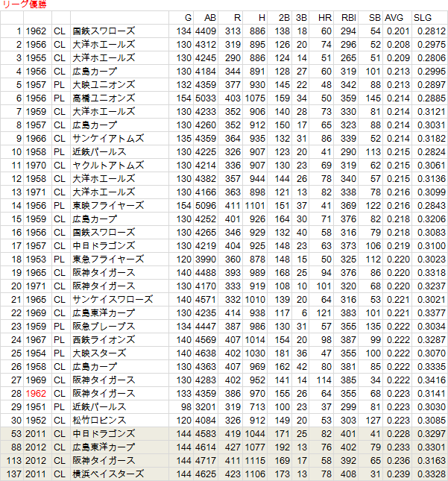Click AB value 3201
Viewport: 448px width, 481px height.
[x=206, y=406]
